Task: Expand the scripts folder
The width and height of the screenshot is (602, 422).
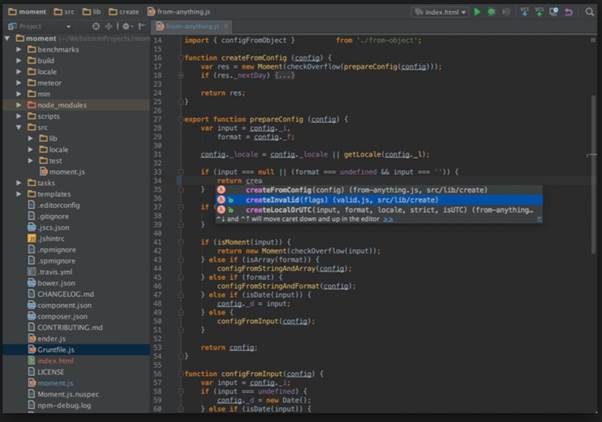Action: coord(18,116)
